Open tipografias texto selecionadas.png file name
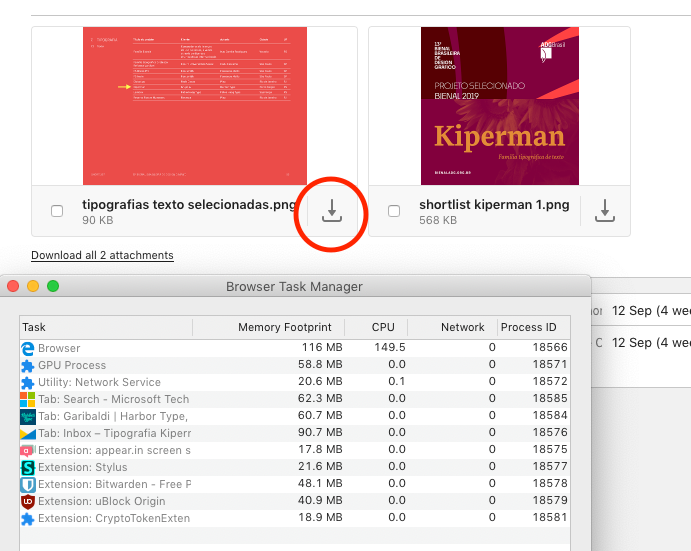The width and height of the screenshot is (691, 551). click(x=189, y=205)
